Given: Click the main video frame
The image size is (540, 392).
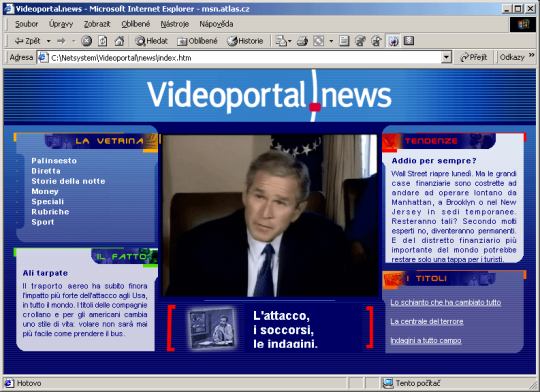Looking at the screenshot, I should click(x=270, y=215).
